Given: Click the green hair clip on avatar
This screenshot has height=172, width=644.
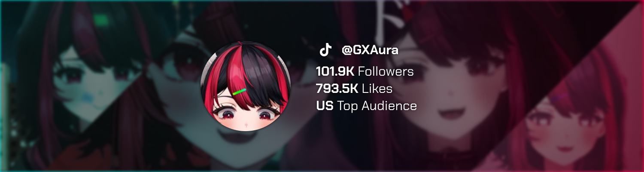Looking at the screenshot, I should (x=240, y=92).
